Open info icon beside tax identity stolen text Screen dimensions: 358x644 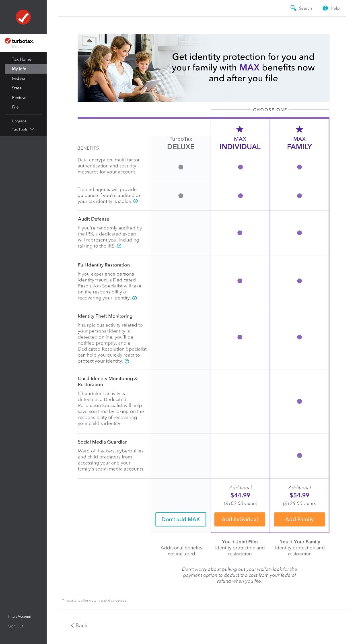pos(136,201)
